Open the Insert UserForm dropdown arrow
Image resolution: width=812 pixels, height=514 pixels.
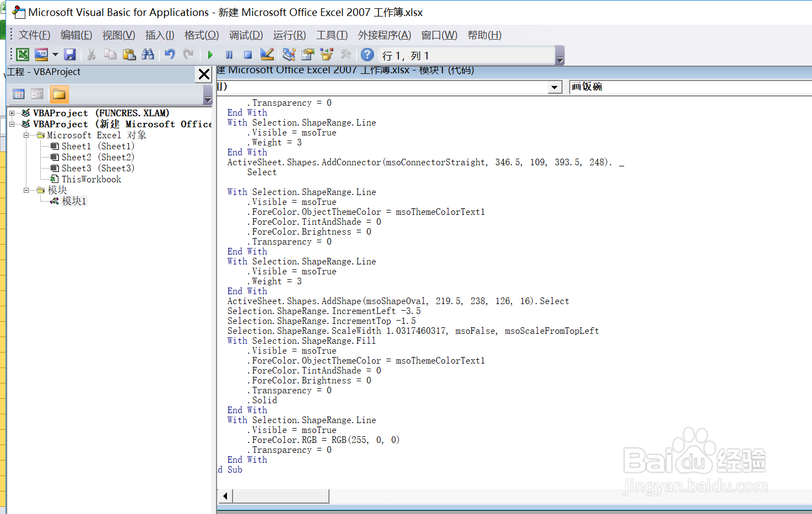[55, 55]
